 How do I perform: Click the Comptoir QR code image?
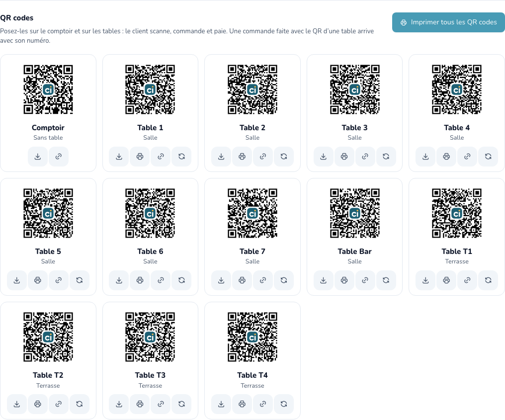click(48, 89)
